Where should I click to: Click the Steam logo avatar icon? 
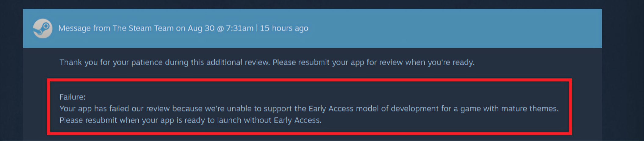42,28
